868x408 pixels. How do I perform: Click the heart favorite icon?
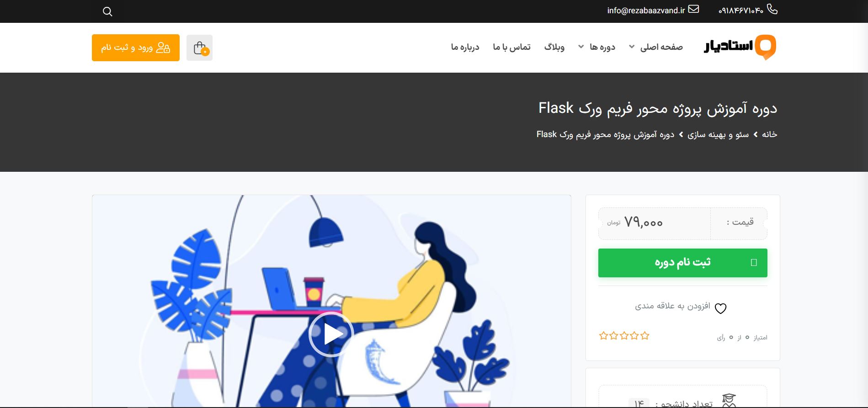click(720, 309)
